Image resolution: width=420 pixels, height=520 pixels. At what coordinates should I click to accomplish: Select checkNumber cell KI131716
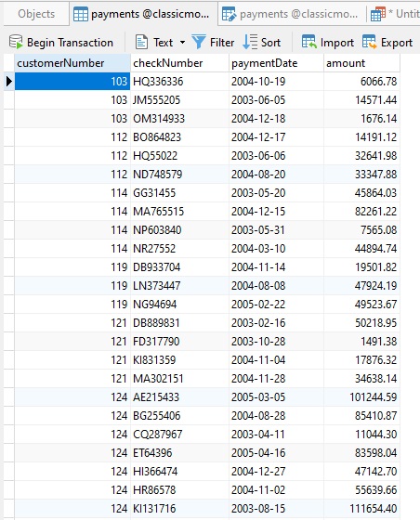(x=179, y=509)
